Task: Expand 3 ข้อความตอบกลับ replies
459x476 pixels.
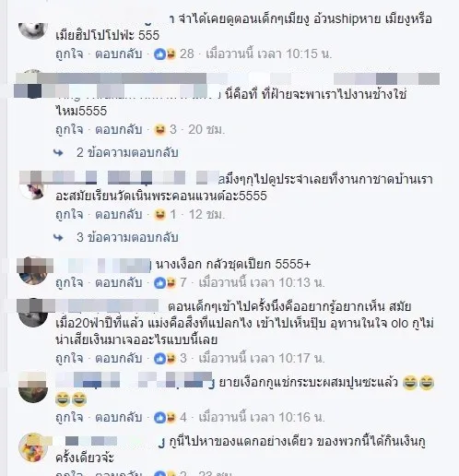Action: click(x=127, y=237)
